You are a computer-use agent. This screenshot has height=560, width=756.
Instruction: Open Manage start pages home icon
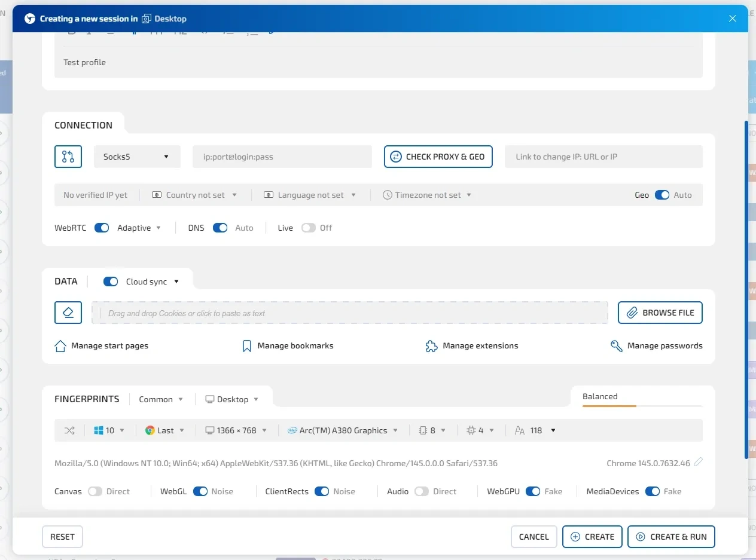[60, 346]
